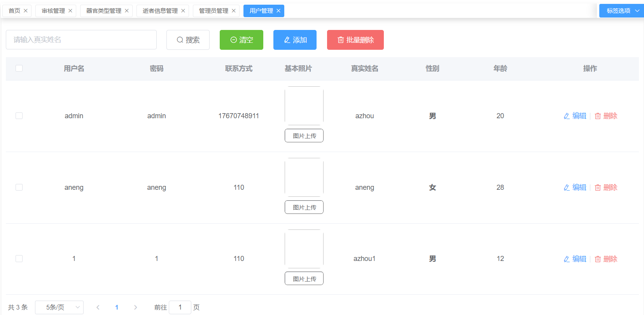Close the 管理员管理 tab X icon
644x315 pixels.
[234, 11]
